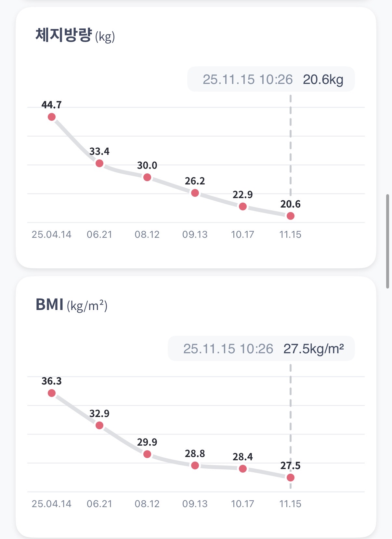Click the 32.9 BMI data point

point(99,425)
